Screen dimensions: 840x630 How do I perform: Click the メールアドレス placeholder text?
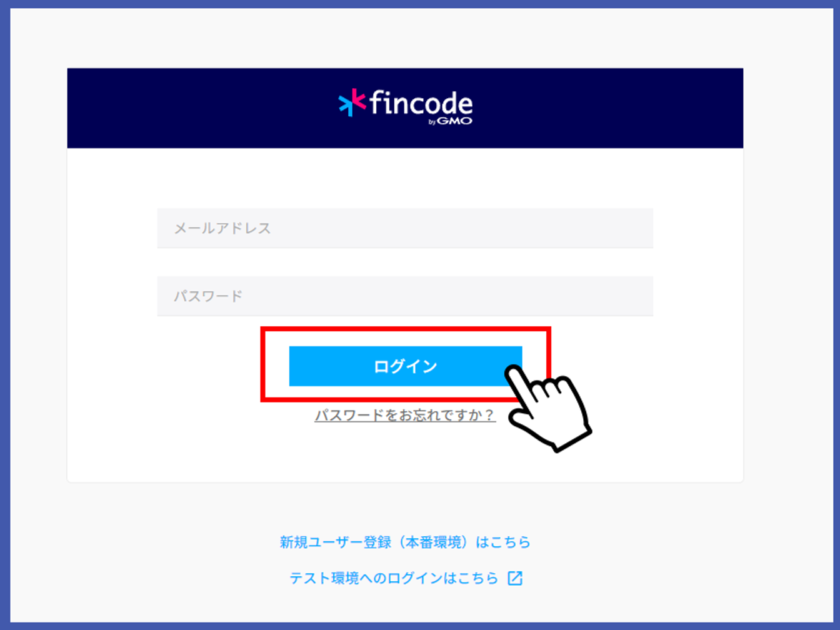222,228
